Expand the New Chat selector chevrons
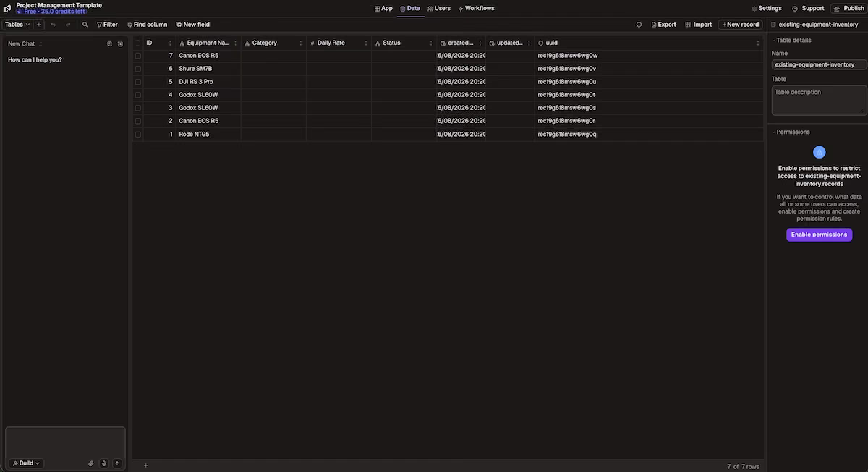This screenshot has height=472, width=868. [41, 44]
